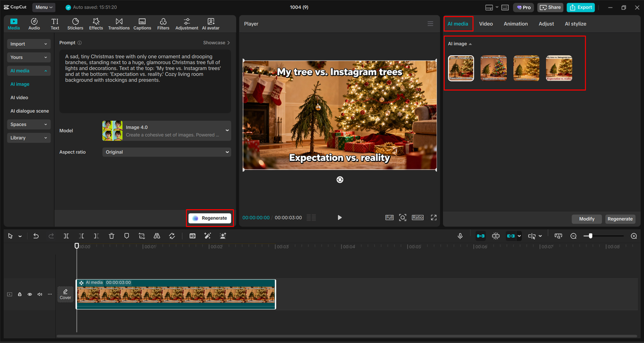Open the Aspect ratio dropdown
This screenshot has height=343, width=644.
[x=167, y=152]
